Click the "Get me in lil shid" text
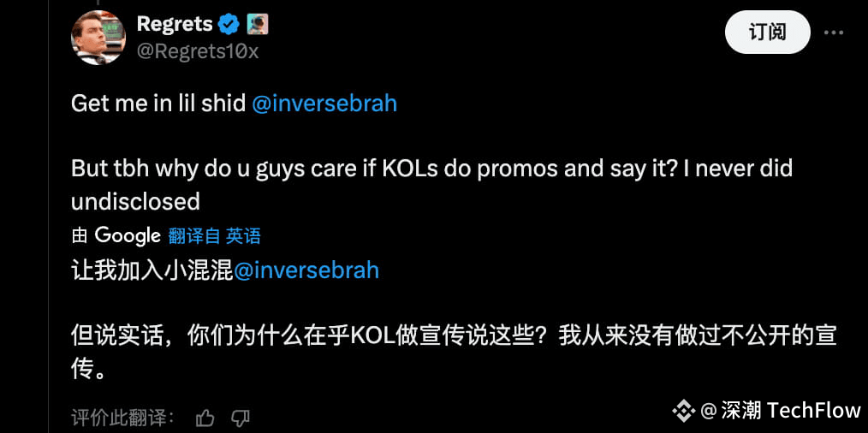The height and width of the screenshot is (433, 868). (x=158, y=104)
